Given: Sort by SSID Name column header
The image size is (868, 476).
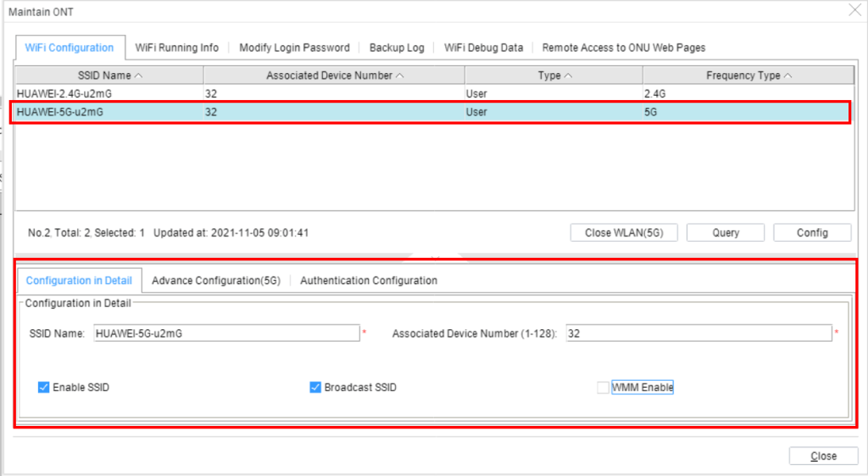Looking at the screenshot, I should click(x=109, y=76).
